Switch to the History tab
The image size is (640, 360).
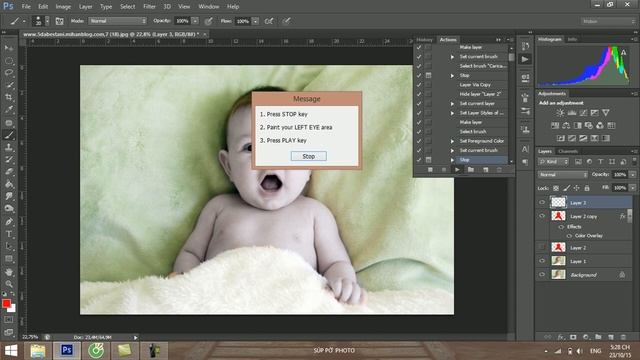pyautogui.click(x=424, y=40)
